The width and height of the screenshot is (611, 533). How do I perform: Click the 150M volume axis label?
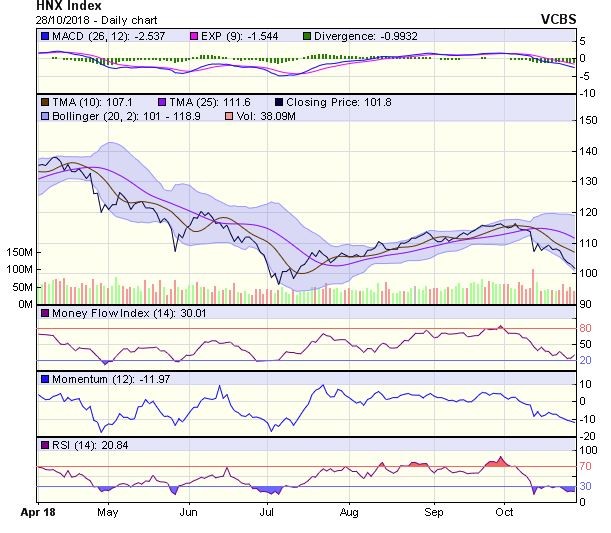(x=18, y=252)
